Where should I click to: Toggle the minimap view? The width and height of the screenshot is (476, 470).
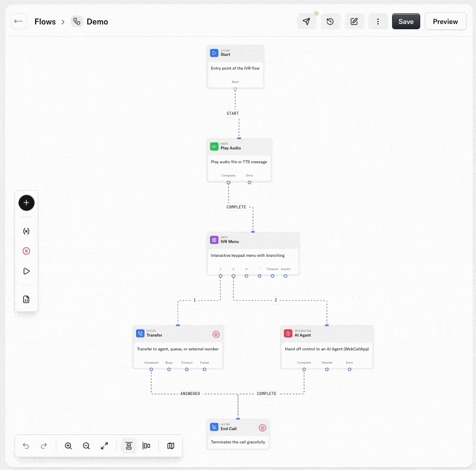(171, 446)
